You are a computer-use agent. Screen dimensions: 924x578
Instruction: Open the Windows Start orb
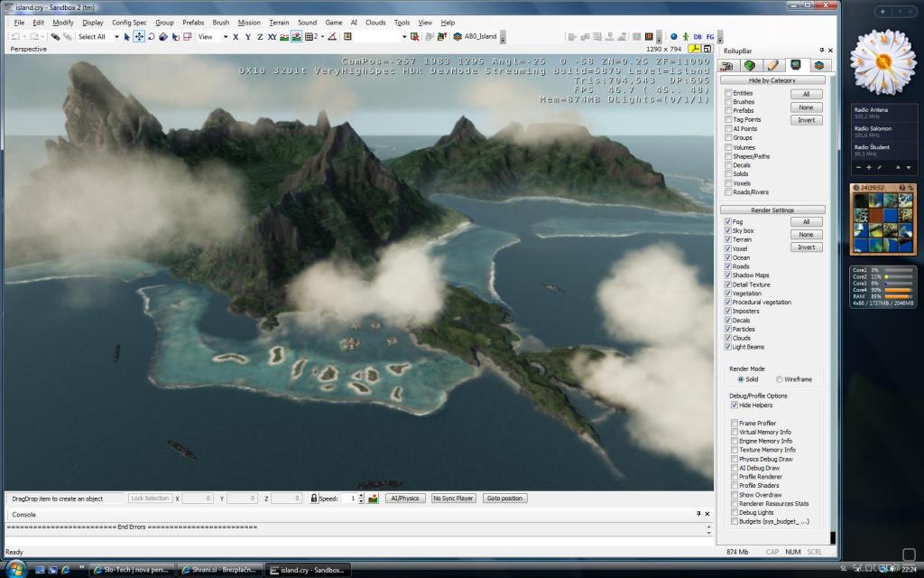(x=15, y=569)
